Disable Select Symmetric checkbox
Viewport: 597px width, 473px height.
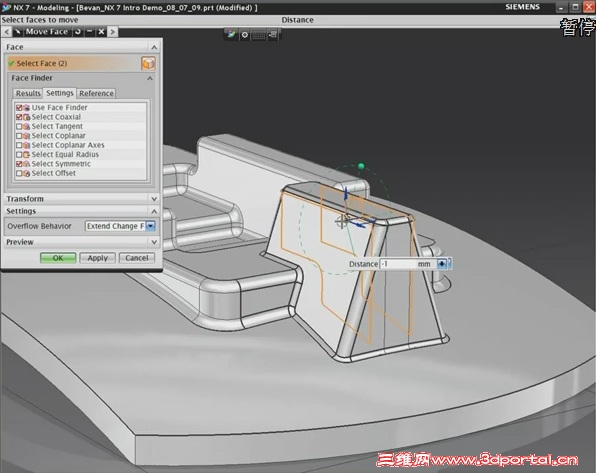[x=19, y=164]
